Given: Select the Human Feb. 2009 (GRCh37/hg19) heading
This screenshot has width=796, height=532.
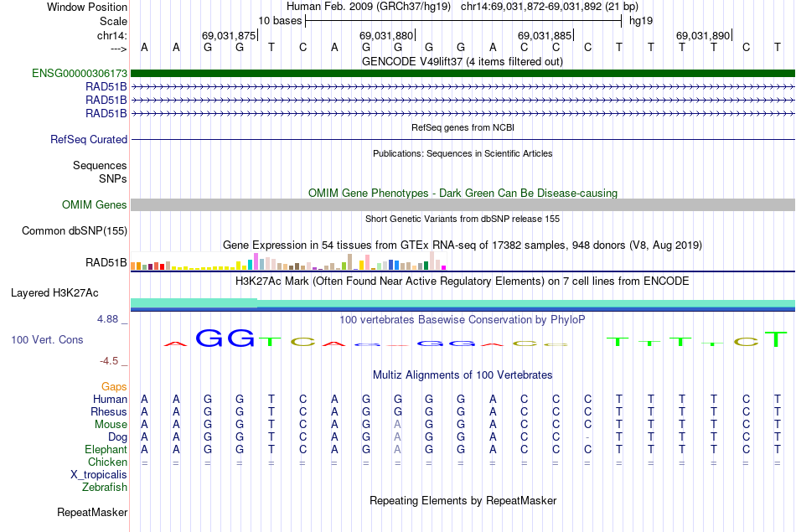Looking at the screenshot, I should click(368, 7).
